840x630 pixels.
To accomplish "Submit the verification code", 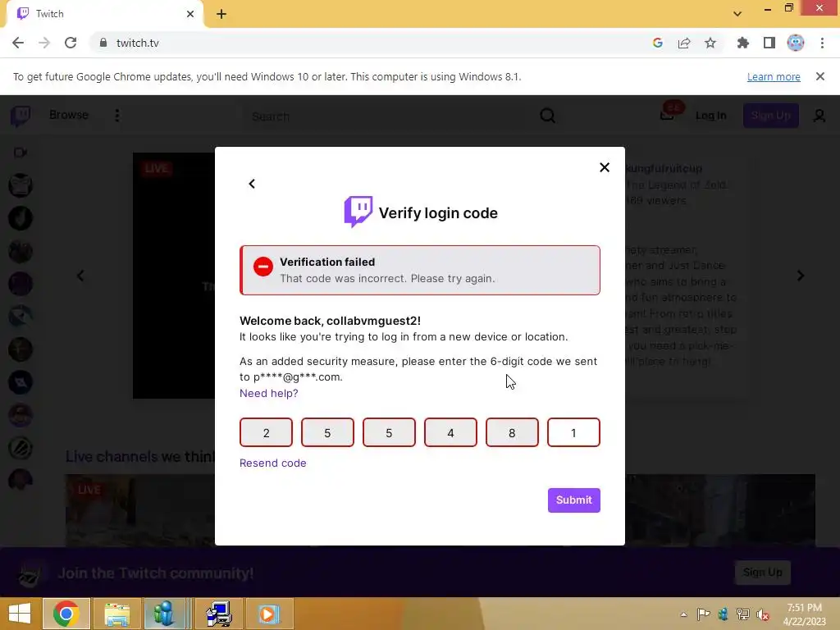I will pos(573,500).
